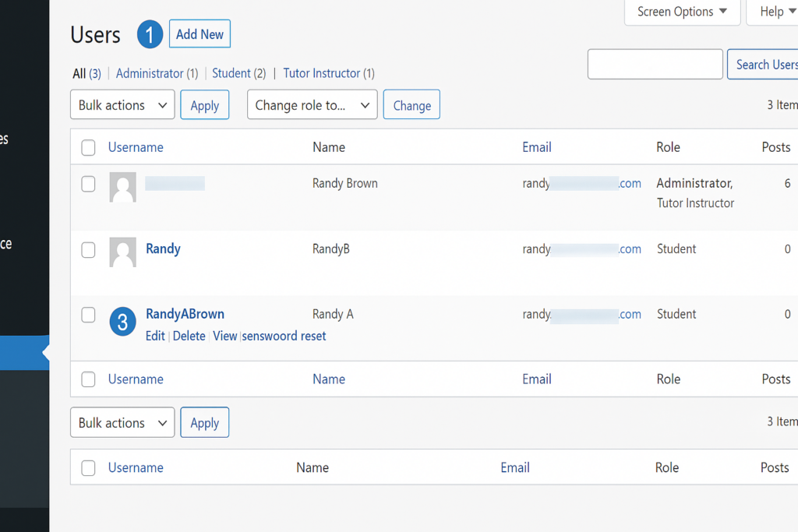
Task: Toggle select-all checkbox in table header
Action: tap(89, 147)
